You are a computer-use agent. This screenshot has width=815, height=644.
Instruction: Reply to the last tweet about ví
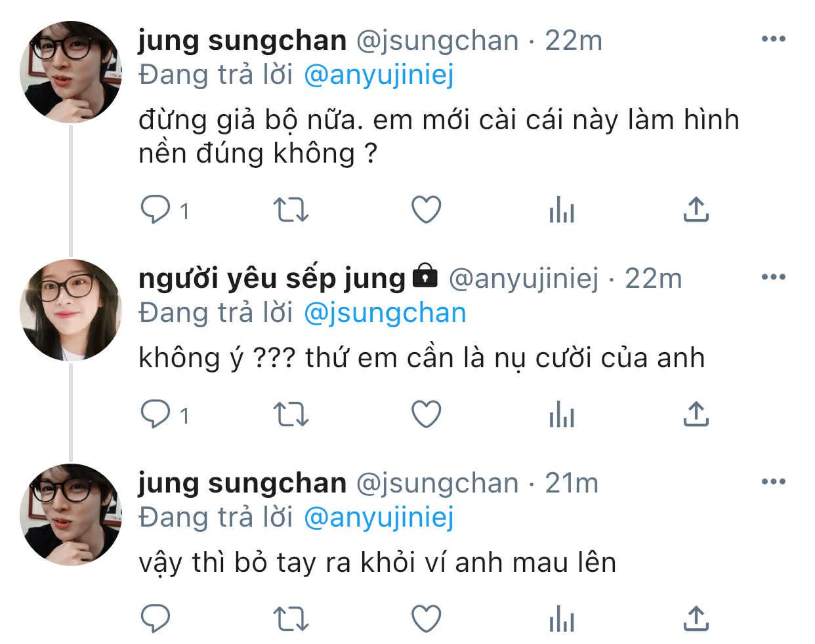point(156,618)
